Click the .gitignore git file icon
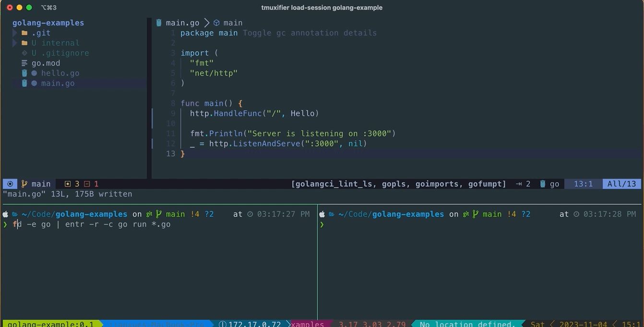 (x=24, y=53)
